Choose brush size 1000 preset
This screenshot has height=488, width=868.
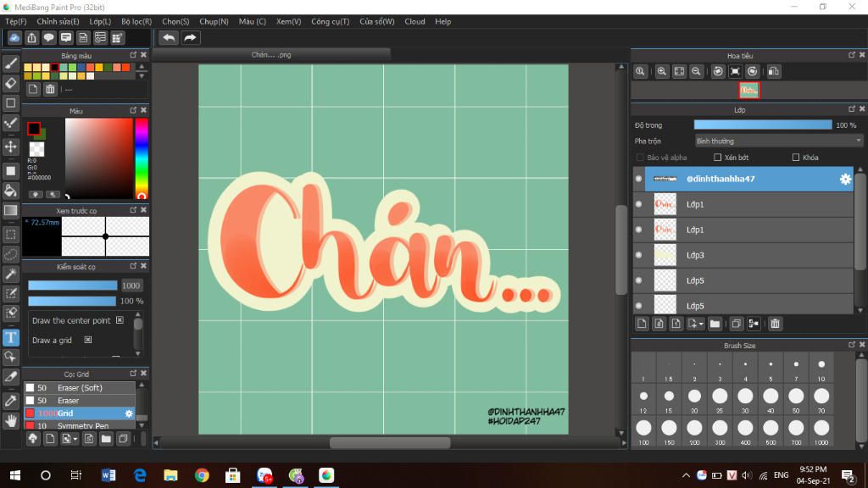[x=821, y=431]
